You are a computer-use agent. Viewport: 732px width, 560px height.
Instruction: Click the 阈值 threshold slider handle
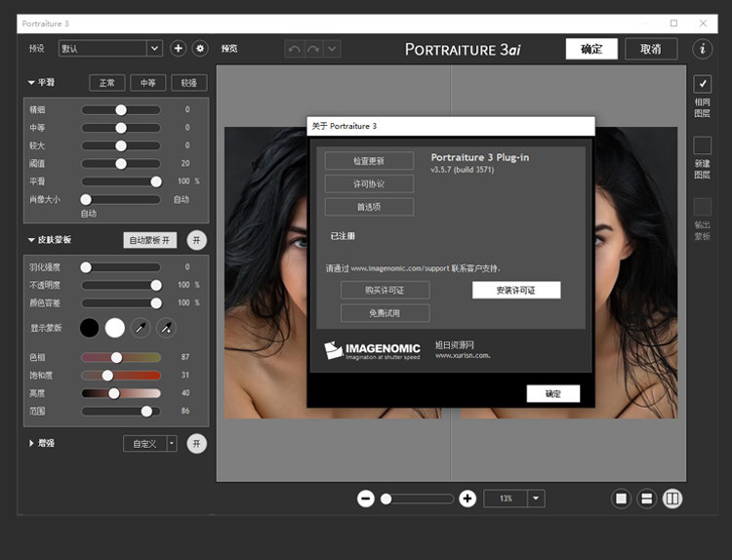(121, 164)
